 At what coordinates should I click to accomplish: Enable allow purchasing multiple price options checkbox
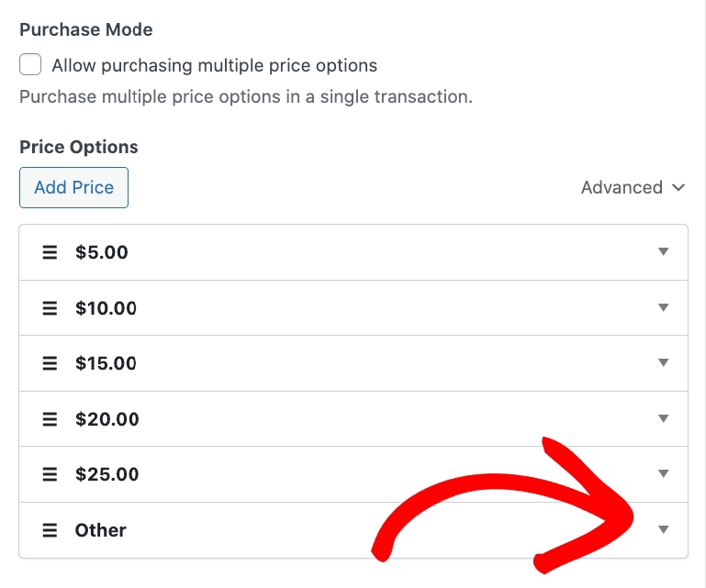pyautogui.click(x=31, y=65)
